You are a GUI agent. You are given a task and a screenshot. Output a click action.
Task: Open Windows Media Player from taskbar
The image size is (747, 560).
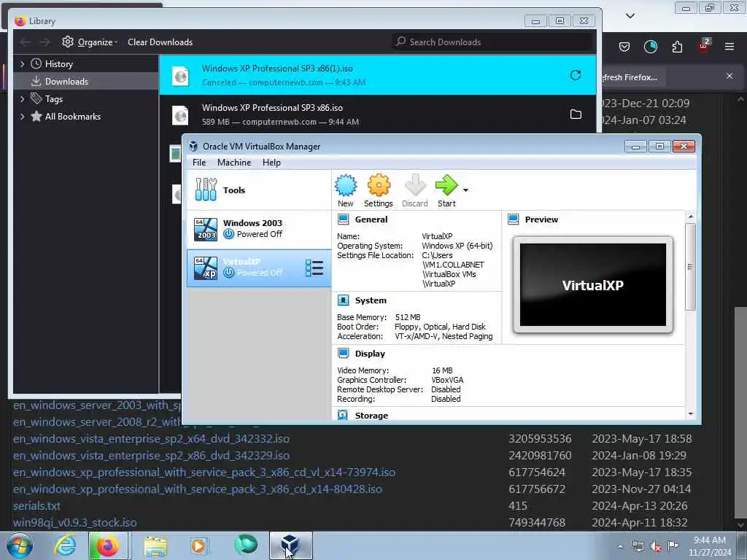[198, 545]
